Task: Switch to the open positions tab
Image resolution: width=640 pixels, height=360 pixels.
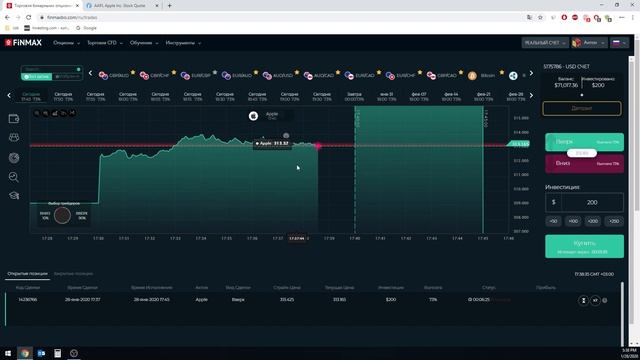Action: tap(27, 274)
